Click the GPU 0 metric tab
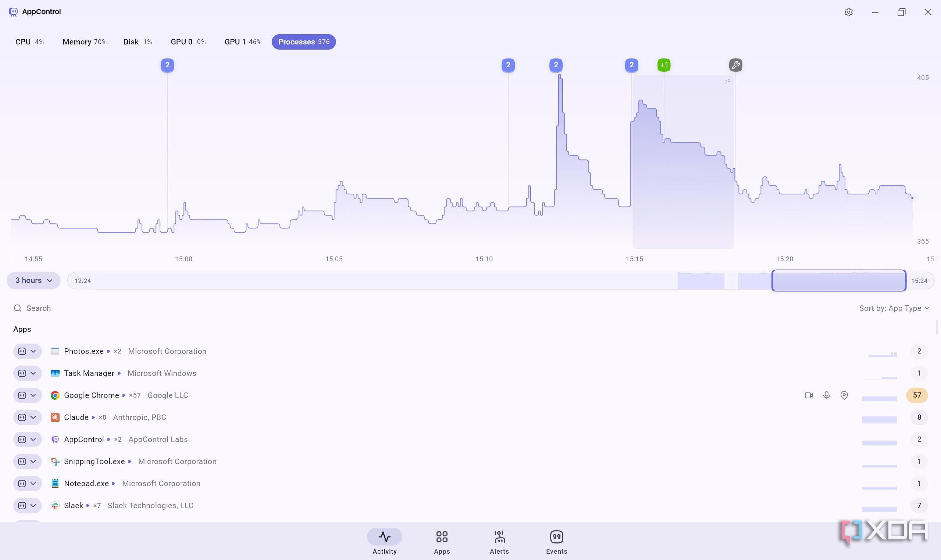The width and height of the screenshot is (941, 560). click(188, 42)
